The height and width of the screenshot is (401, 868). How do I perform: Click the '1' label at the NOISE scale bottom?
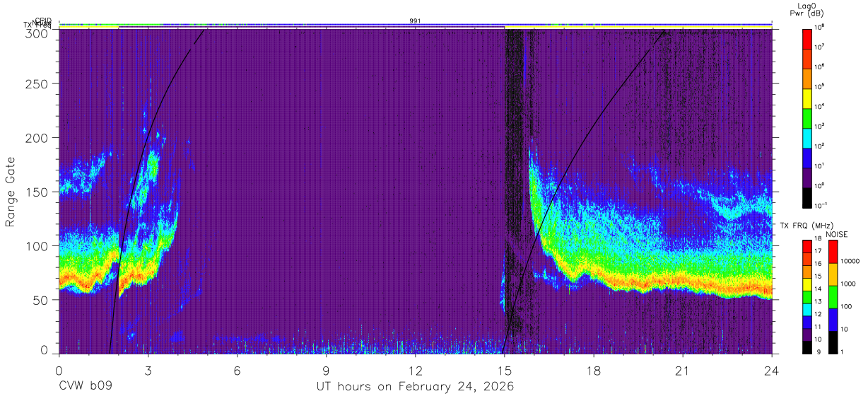coord(843,351)
